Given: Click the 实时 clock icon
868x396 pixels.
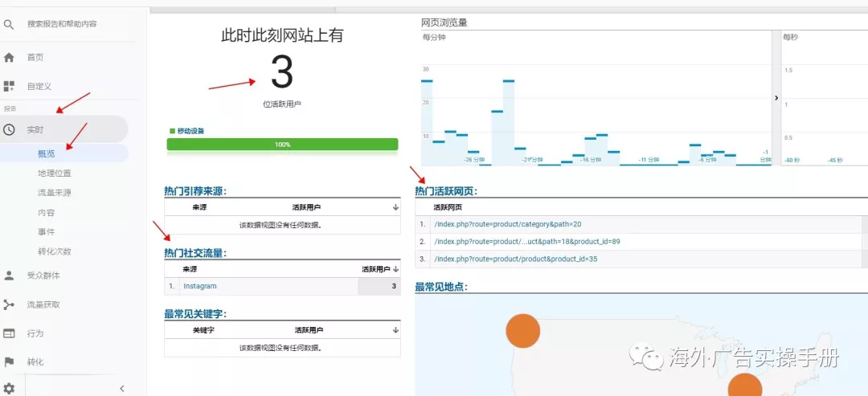Looking at the screenshot, I should click(x=9, y=129).
